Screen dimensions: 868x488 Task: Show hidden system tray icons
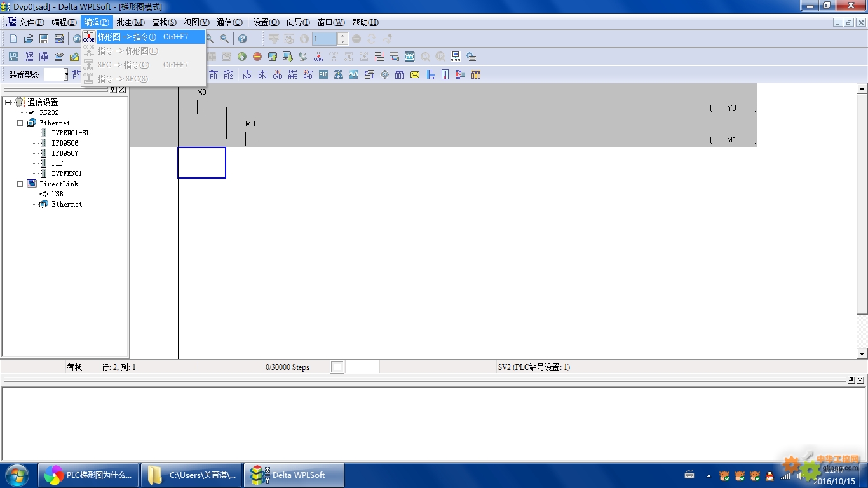(709, 475)
